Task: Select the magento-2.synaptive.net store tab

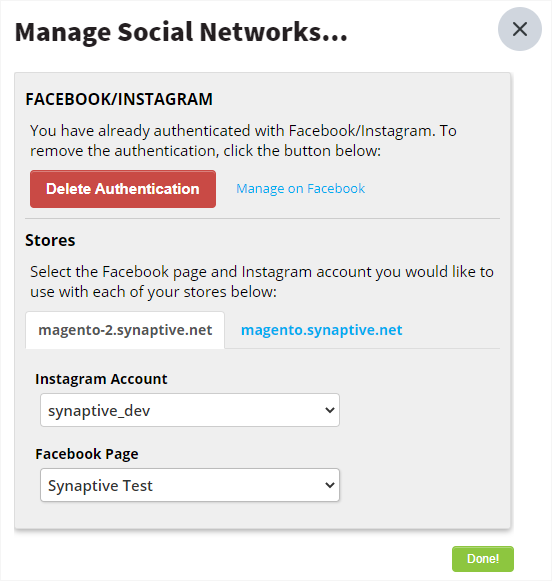Action: (125, 330)
